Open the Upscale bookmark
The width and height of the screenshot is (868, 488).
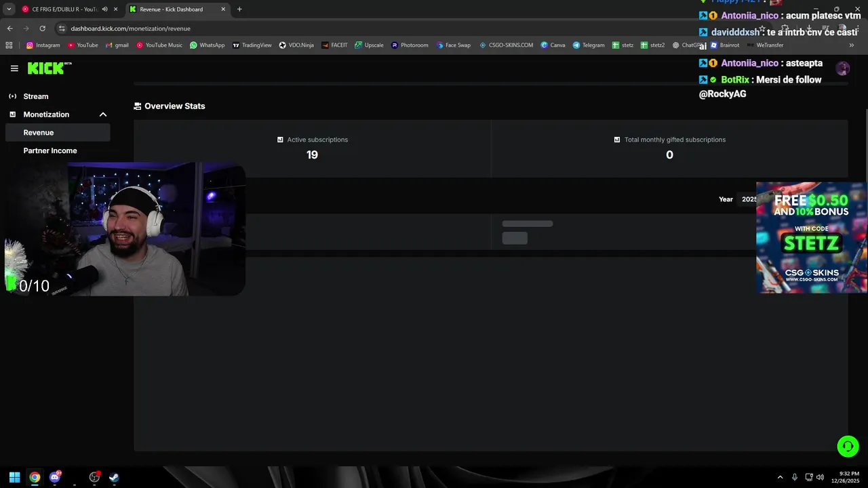[369, 45]
